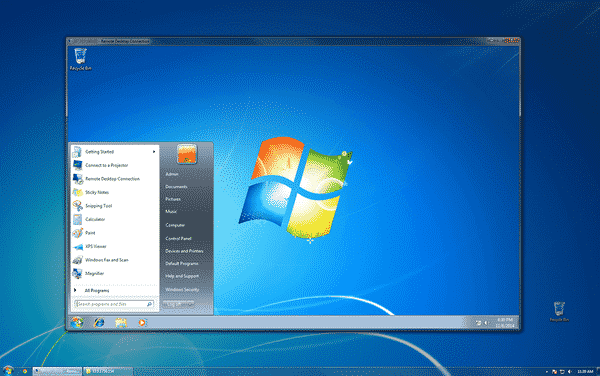Launch Magnifier from the Start menu
The width and height of the screenshot is (600, 376).
point(114,273)
